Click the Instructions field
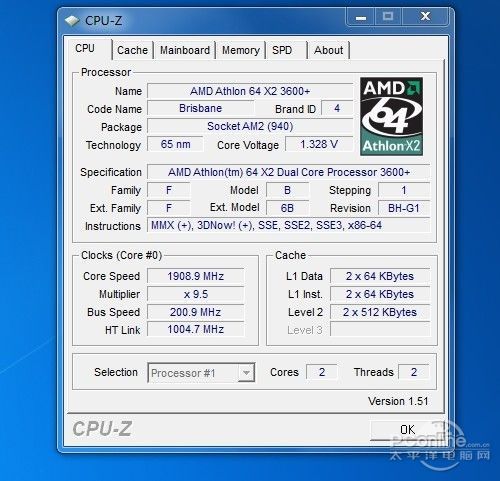Screen dimensions: 500x481 (289, 226)
